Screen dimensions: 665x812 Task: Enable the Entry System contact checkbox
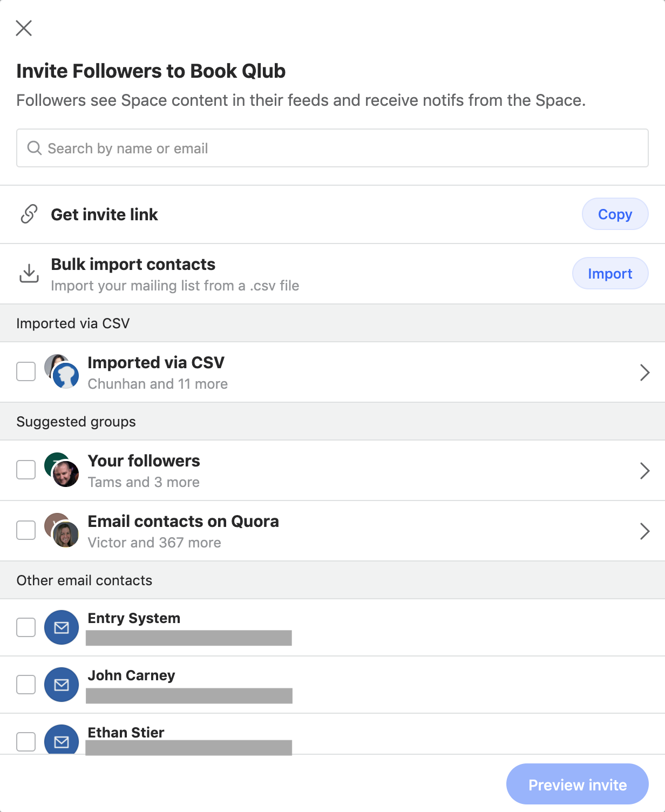tap(26, 627)
